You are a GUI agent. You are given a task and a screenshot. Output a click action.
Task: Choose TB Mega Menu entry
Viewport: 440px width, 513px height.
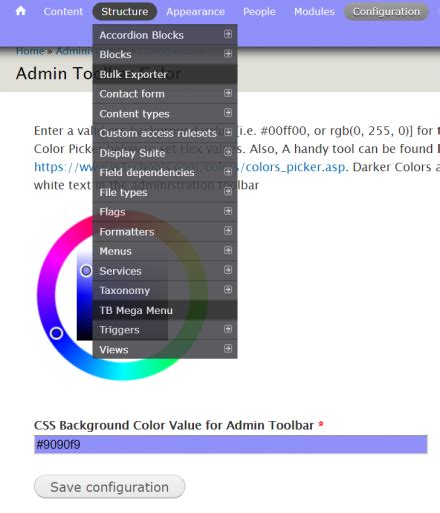pos(165,310)
